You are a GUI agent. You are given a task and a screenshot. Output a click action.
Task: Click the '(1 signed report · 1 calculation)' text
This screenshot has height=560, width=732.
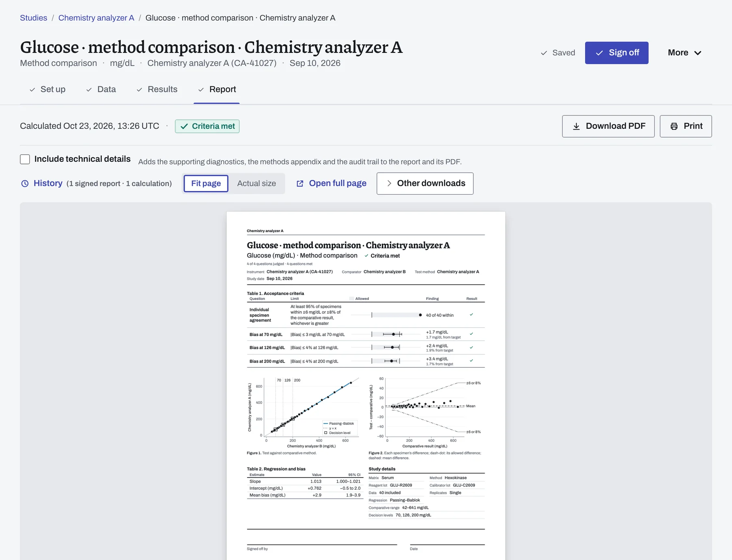(119, 184)
